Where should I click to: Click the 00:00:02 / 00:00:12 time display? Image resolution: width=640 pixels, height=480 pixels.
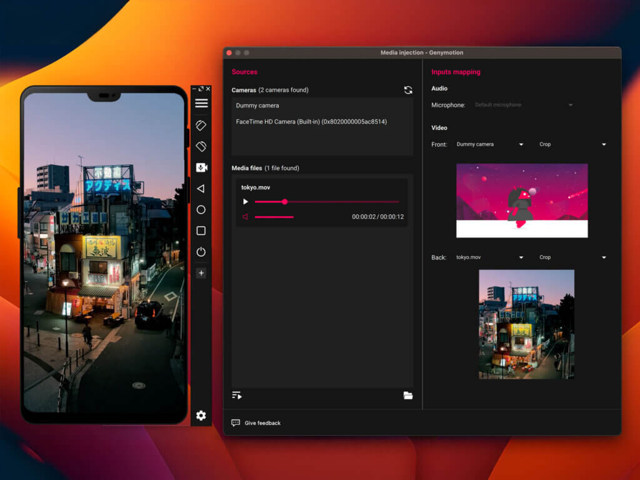click(378, 217)
